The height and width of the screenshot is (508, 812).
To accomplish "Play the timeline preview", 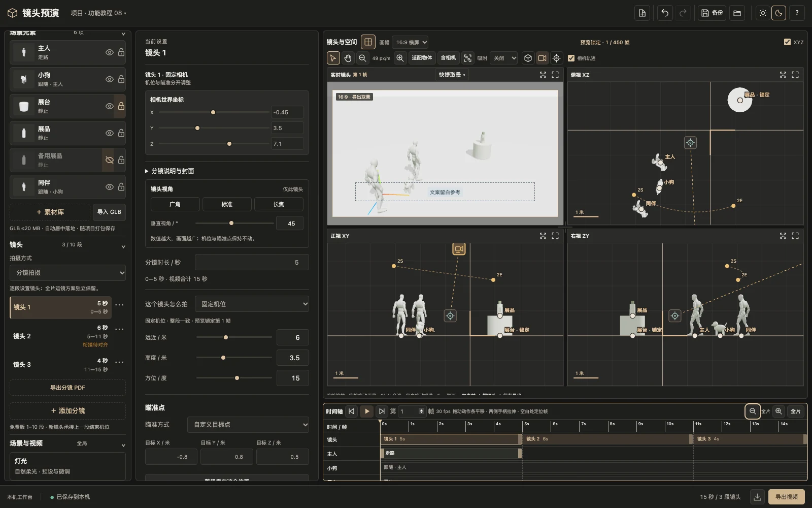I will (x=366, y=411).
